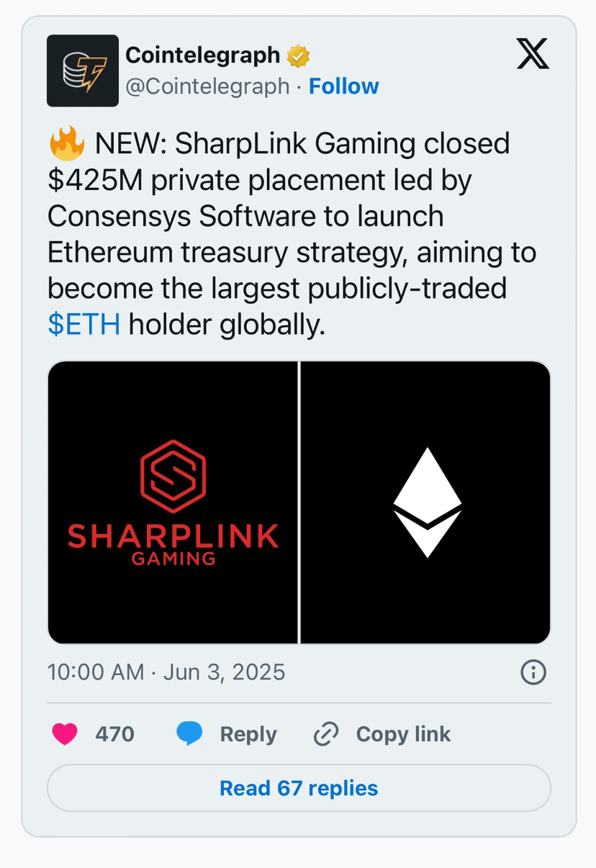596x868 pixels.
Task: Open the SharpLink Gaming logo image
Action: [173, 502]
